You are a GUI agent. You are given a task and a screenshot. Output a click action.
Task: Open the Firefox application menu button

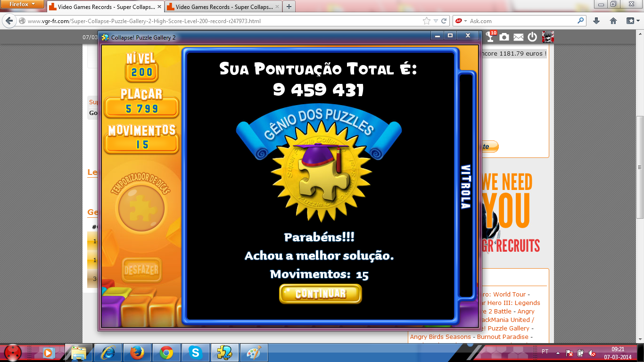(x=23, y=4)
